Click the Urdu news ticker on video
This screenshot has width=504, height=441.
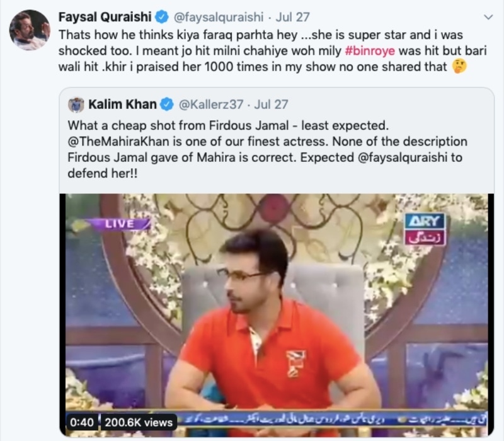point(333,419)
